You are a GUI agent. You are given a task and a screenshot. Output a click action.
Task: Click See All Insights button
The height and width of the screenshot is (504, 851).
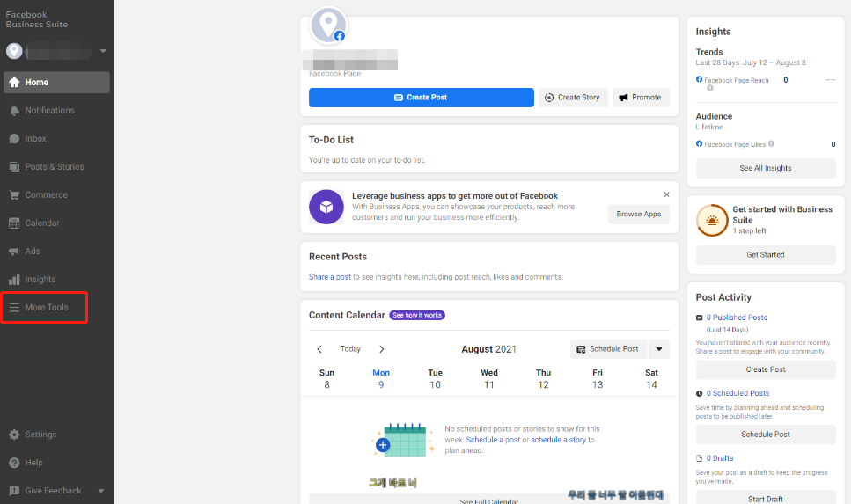[766, 168]
